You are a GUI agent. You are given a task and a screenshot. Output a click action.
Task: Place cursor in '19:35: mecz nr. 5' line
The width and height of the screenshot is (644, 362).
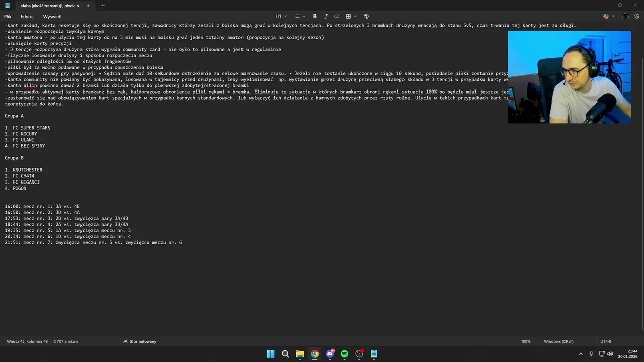click(68, 230)
